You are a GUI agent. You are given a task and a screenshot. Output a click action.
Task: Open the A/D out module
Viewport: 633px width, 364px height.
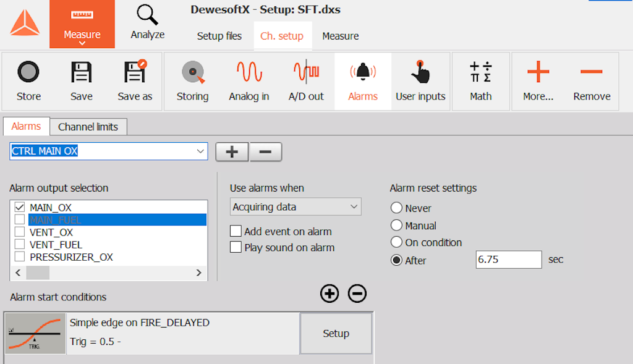306,81
